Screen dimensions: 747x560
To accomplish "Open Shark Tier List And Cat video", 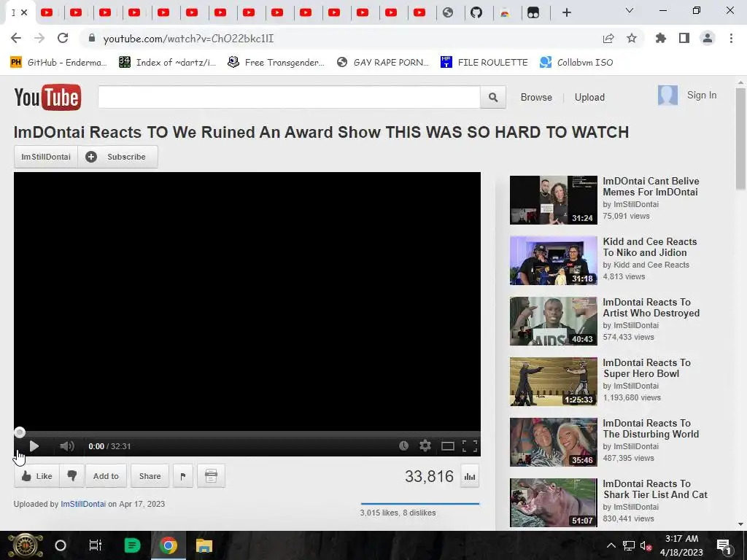I will [x=655, y=489].
